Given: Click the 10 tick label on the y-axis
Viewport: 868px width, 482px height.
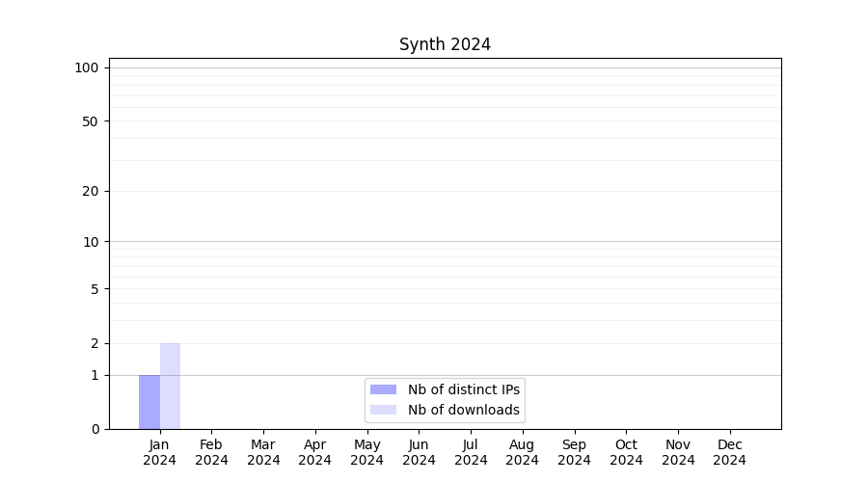Looking at the screenshot, I should [91, 242].
